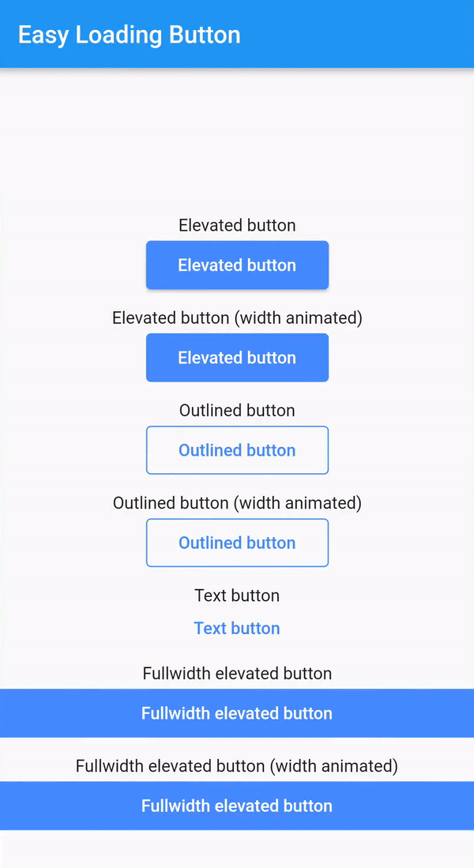The image size is (474, 868).
Task: Trigger the Text button loading animation
Action: (237, 628)
